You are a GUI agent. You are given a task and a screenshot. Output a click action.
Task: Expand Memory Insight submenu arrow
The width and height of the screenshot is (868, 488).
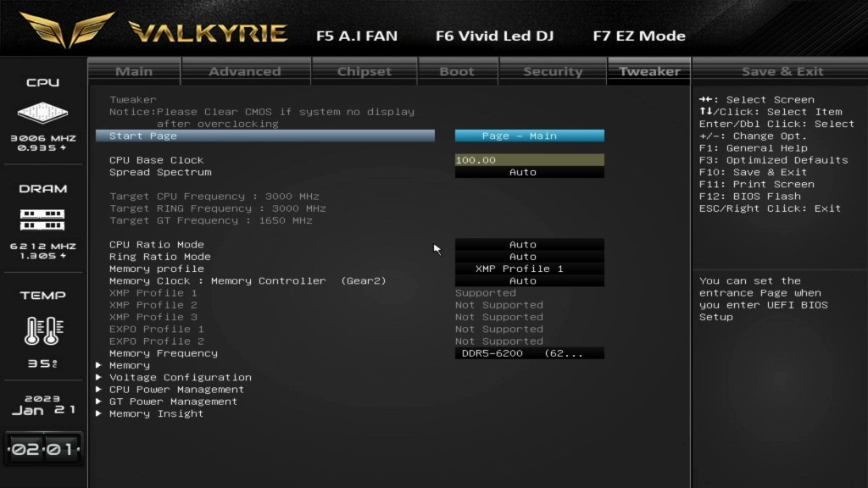(x=98, y=413)
